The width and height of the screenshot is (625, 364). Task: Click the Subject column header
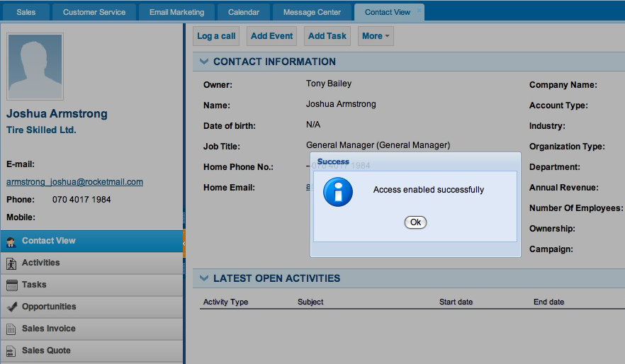tap(310, 302)
